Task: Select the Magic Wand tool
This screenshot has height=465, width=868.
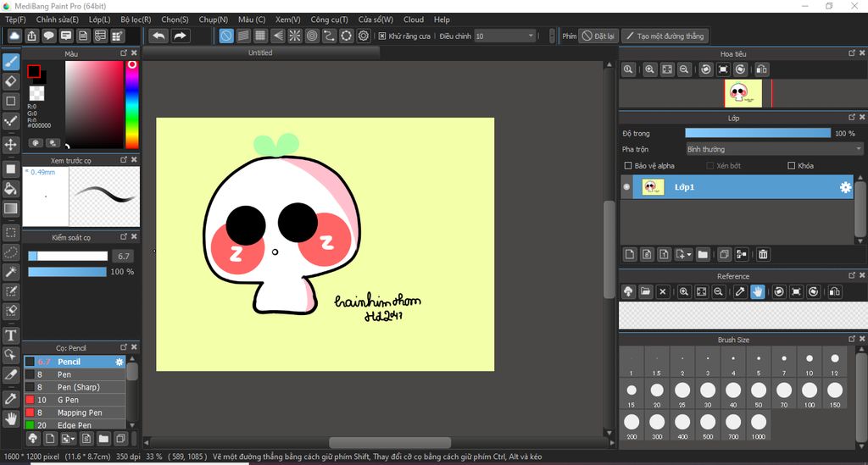Action: click(x=11, y=271)
